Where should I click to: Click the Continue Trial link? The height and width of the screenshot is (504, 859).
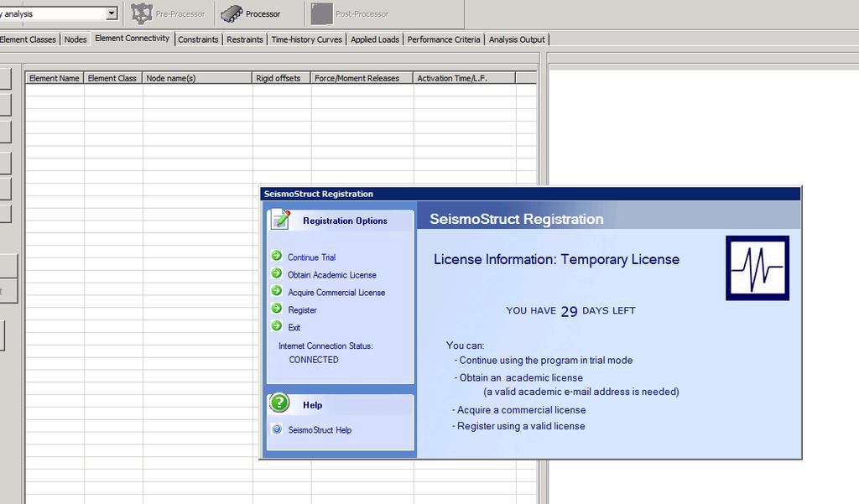click(x=312, y=257)
